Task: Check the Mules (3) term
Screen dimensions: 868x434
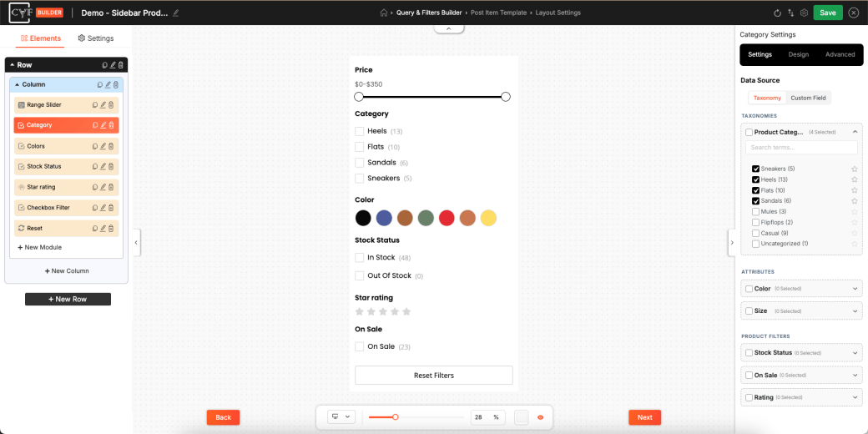Action: pos(755,211)
